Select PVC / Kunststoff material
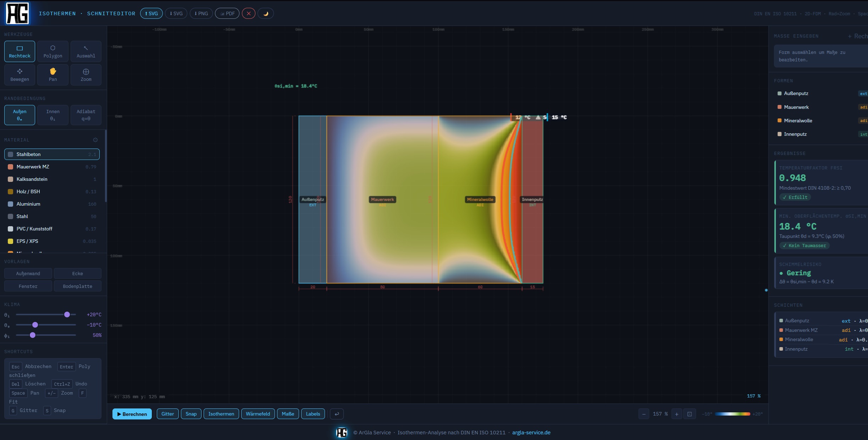 [52, 229]
